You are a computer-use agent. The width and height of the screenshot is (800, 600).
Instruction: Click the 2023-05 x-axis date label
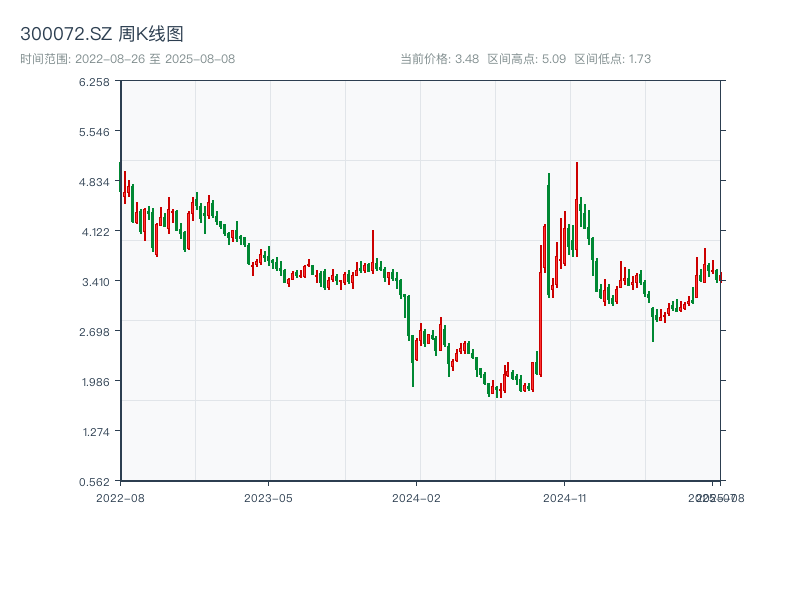click(x=268, y=497)
